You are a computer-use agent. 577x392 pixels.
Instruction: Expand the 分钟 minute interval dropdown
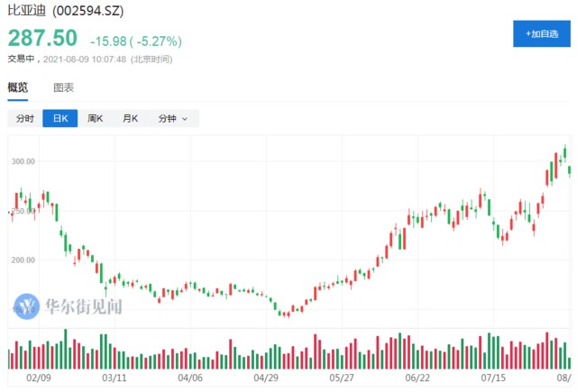click(x=173, y=118)
